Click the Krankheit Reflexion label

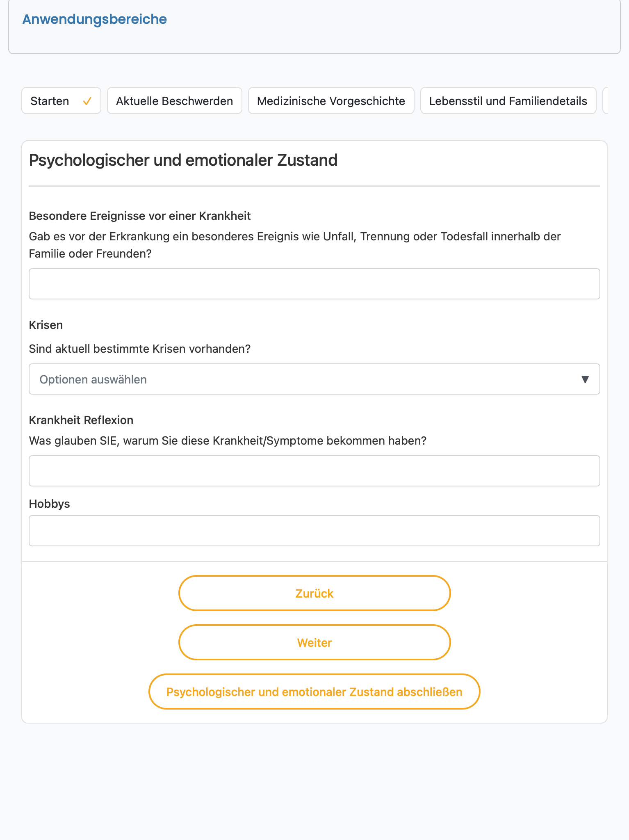coord(81,420)
